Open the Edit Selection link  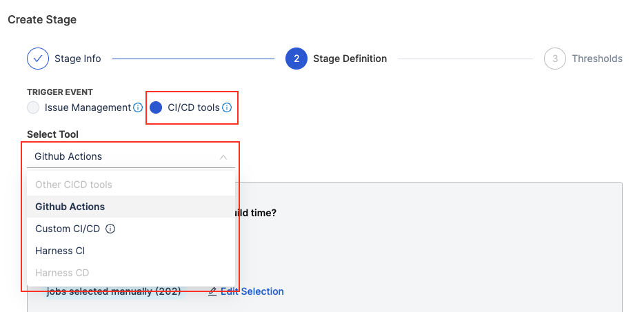click(x=252, y=291)
